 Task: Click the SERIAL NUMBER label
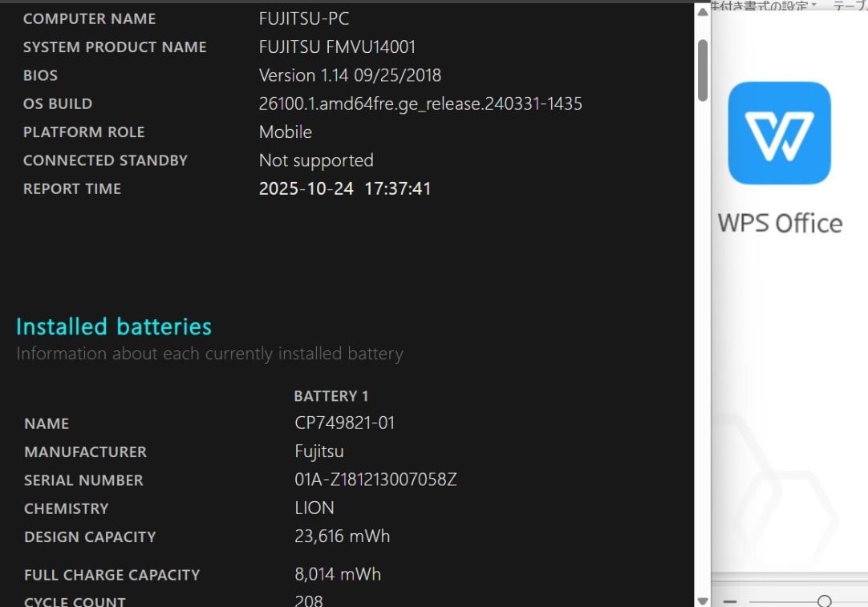point(83,480)
